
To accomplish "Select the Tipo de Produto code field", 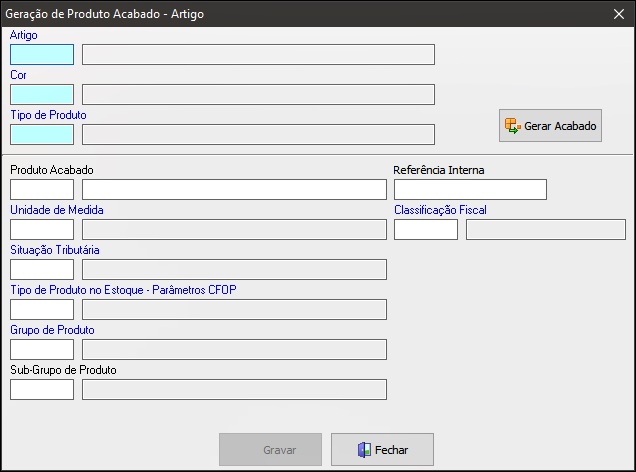I will pyautogui.click(x=42, y=135).
